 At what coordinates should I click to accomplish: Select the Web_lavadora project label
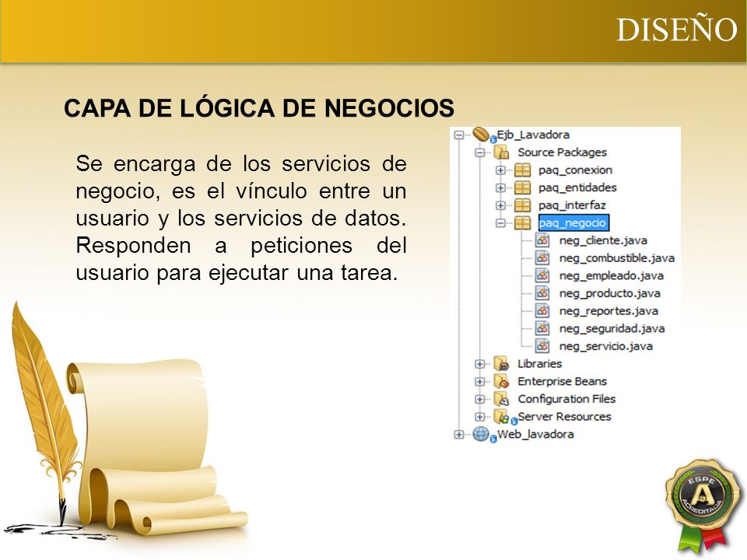click(x=535, y=434)
